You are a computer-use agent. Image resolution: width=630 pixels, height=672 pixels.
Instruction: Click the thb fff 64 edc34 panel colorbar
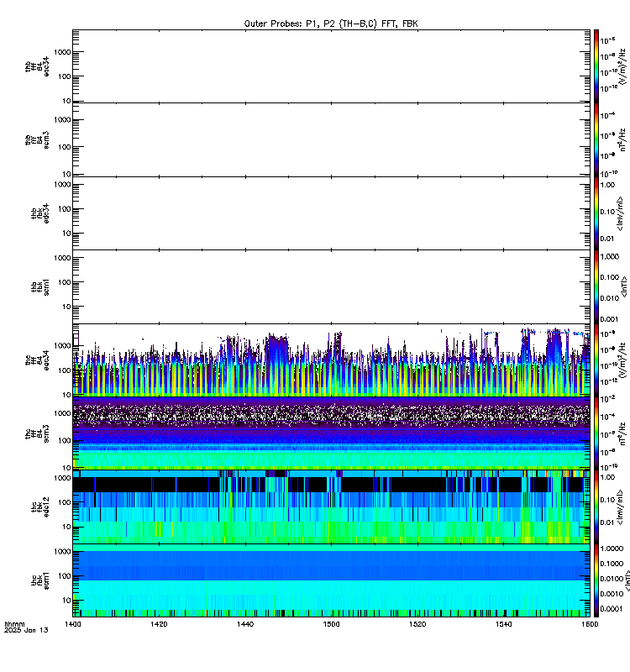click(596, 66)
